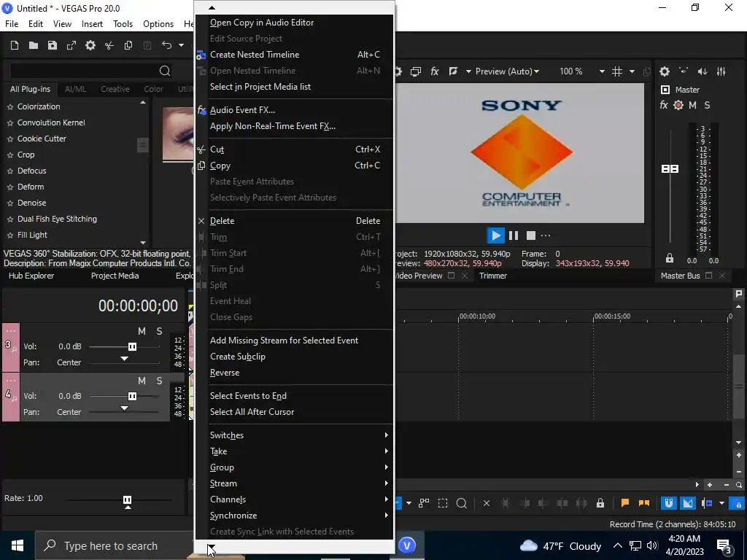Favorite the Denoise plug-in star

pyautogui.click(x=10, y=203)
